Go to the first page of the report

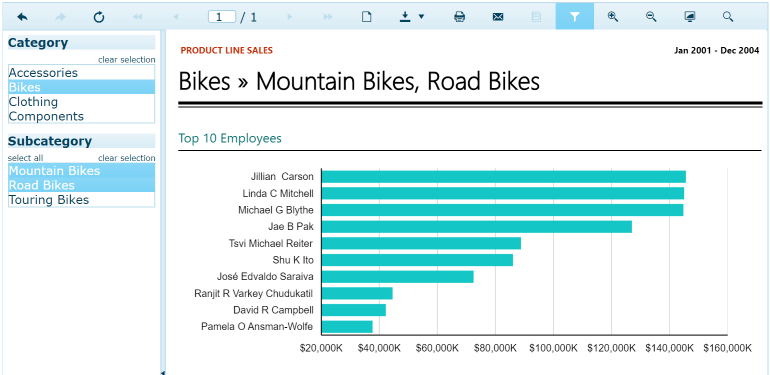138,17
